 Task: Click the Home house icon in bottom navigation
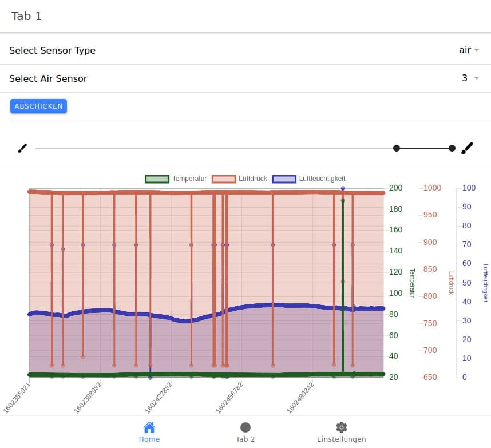pos(149,426)
